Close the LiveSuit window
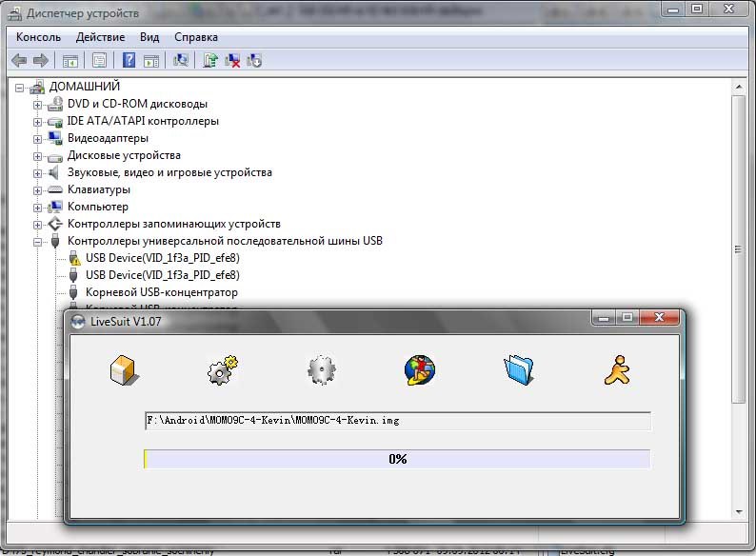Screen dimensions: 756x556 point(660,317)
